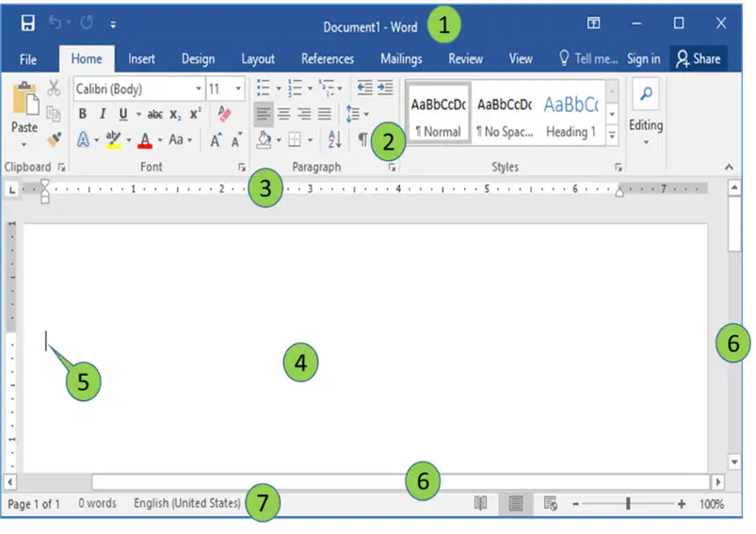Select Justify paragraph alignment

coord(325,114)
